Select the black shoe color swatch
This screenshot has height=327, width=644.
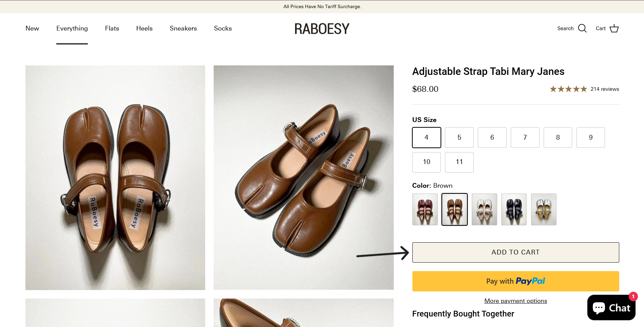tap(514, 209)
